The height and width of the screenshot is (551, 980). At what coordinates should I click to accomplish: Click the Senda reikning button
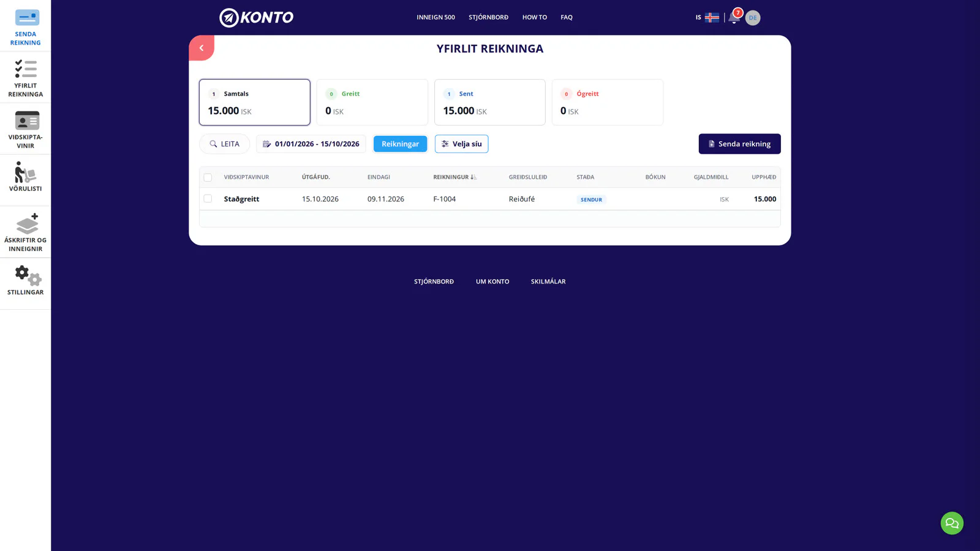click(x=739, y=144)
